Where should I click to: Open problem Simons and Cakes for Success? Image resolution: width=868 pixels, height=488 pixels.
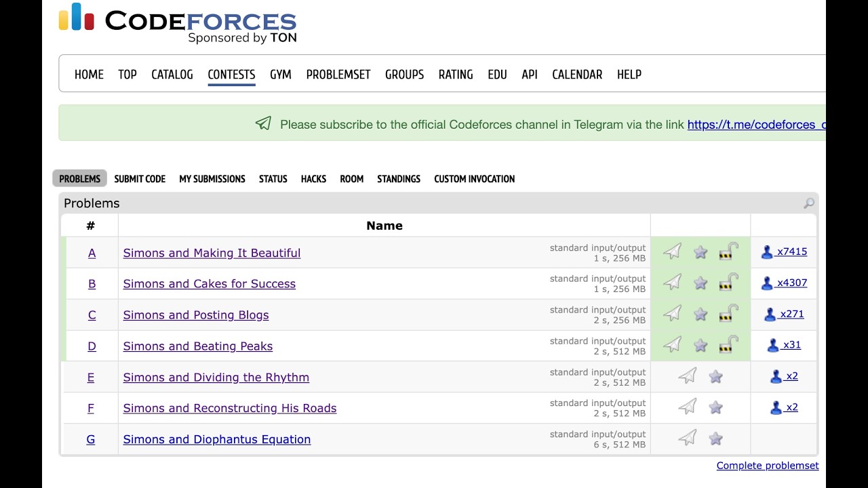tap(210, 284)
